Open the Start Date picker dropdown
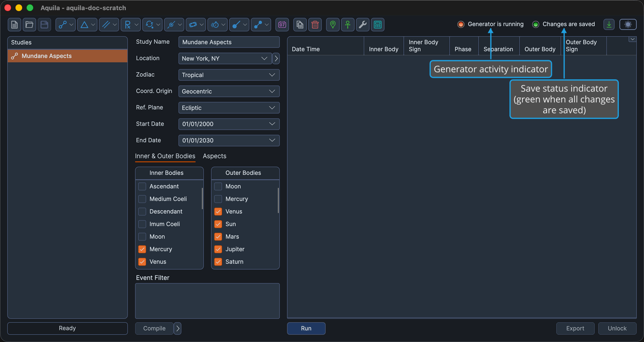Viewport: 644px width, 342px height. coord(229,124)
